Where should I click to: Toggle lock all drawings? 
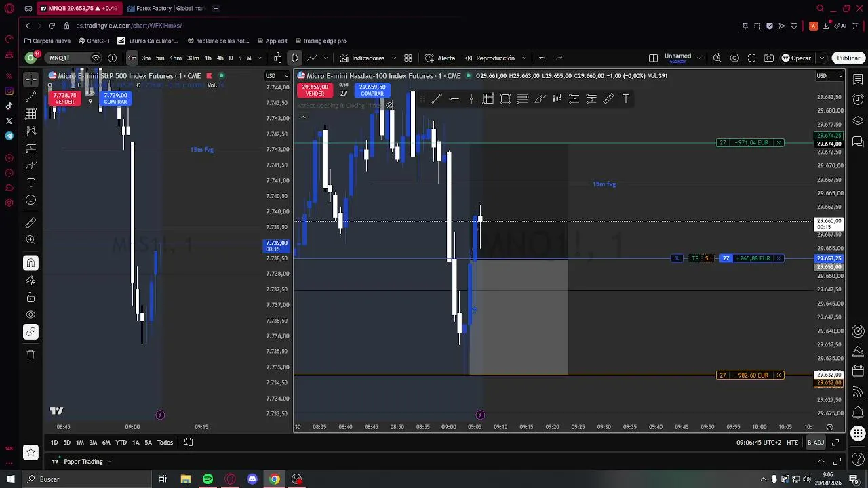(x=31, y=298)
